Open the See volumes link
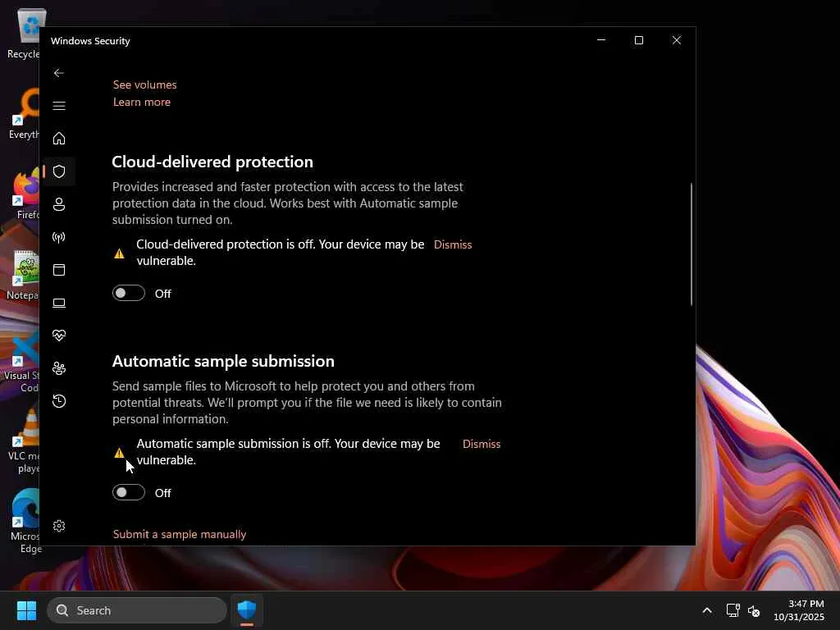Image resolution: width=840 pixels, height=630 pixels. (x=144, y=84)
